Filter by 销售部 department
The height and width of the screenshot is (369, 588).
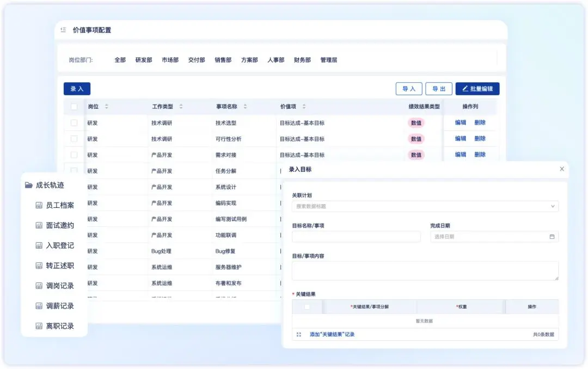pyautogui.click(x=223, y=60)
